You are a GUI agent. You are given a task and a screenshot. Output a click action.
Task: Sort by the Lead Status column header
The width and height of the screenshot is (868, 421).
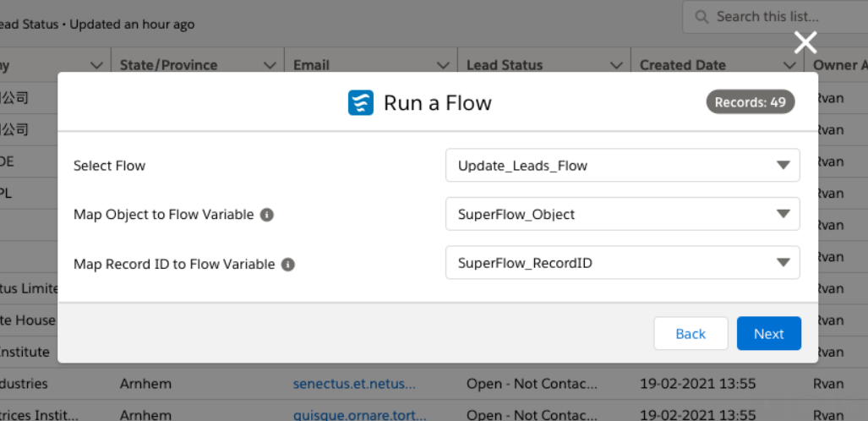[x=505, y=65]
